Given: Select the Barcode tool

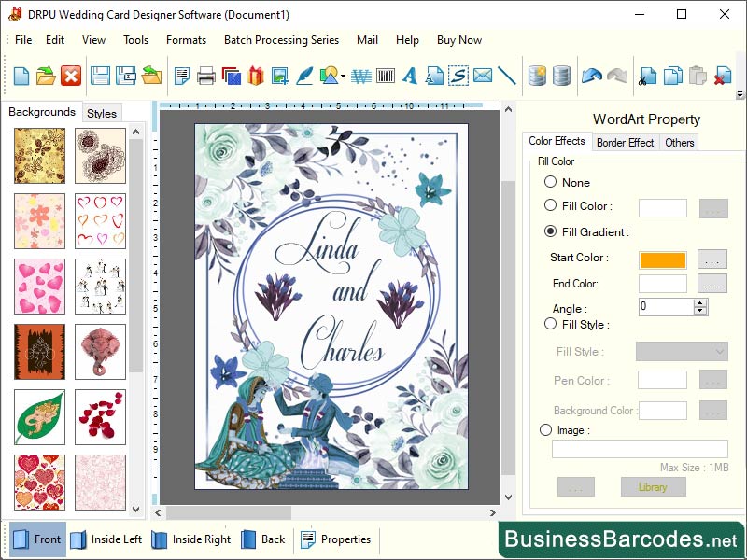Looking at the screenshot, I should pyautogui.click(x=385, y=76).
